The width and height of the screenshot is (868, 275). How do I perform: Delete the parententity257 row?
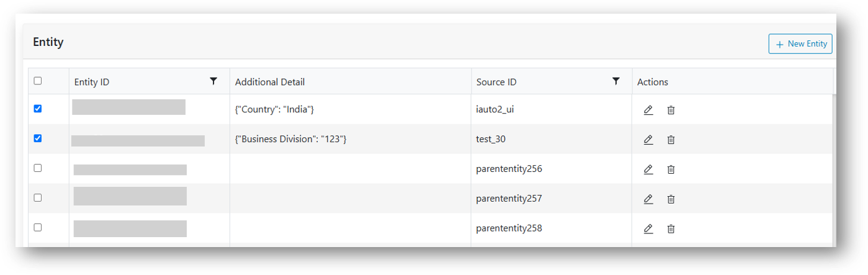pyautogui.click(x=671, y=199)
